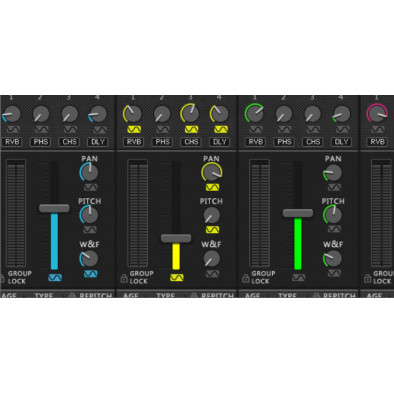Click green channel send 1 knob above RVB
The width and height of the screenshot is (394, 394).
click(255, 113)
